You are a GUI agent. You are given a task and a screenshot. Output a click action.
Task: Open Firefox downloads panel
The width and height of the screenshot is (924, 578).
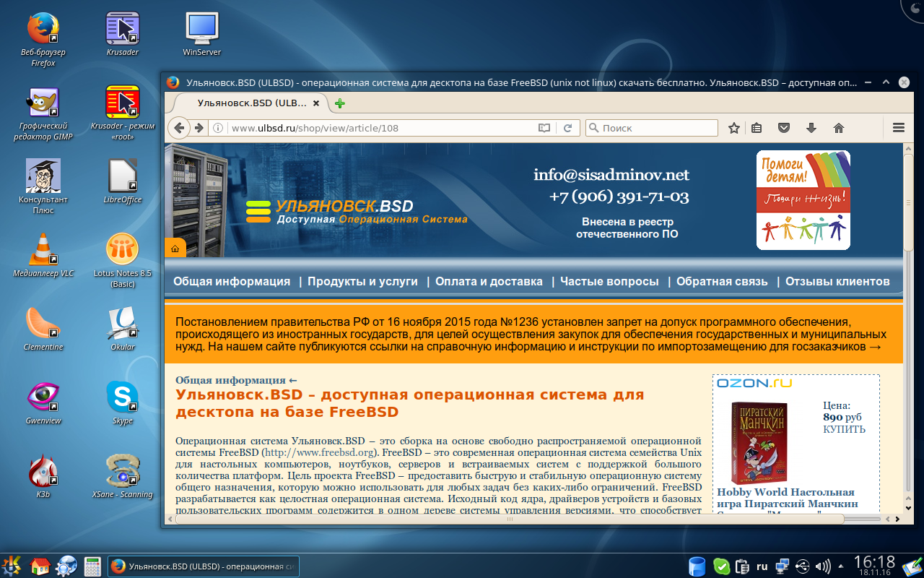811,128
